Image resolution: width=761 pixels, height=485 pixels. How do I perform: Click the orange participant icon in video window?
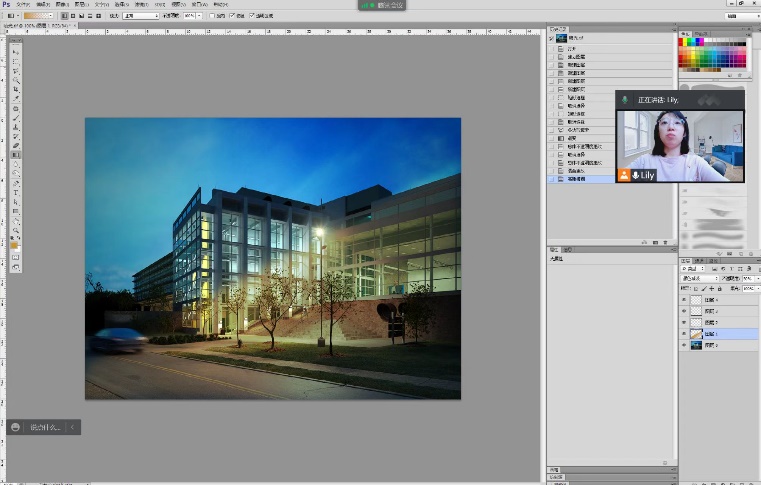tap(624, 174)
